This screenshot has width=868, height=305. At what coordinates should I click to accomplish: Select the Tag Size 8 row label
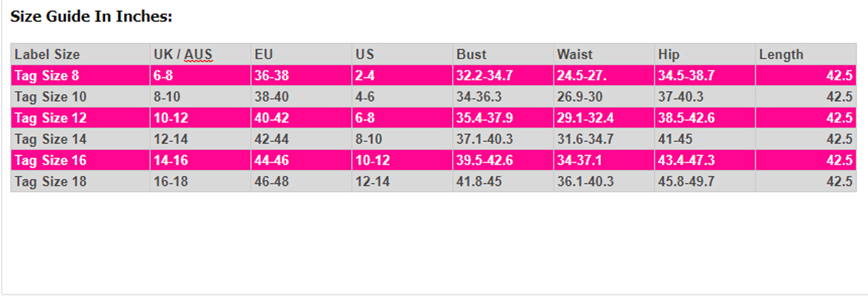[81, 76]
